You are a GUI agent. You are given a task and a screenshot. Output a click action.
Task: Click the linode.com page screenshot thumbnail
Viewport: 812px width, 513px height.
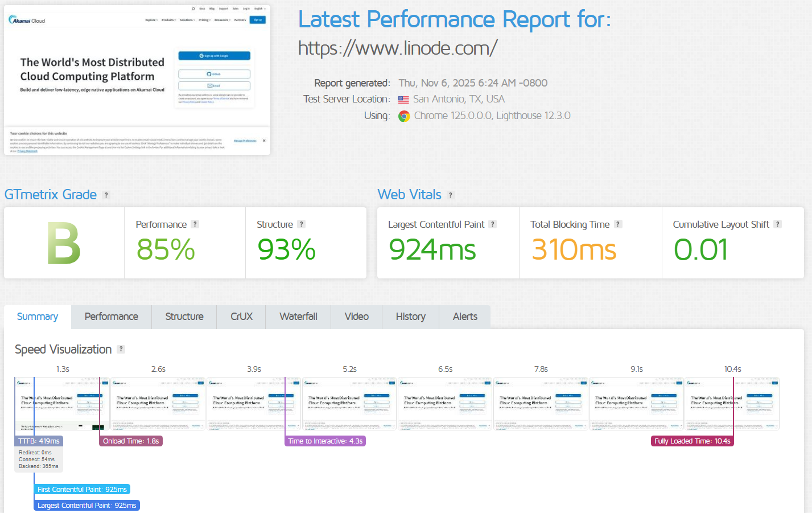click(137, 80)
